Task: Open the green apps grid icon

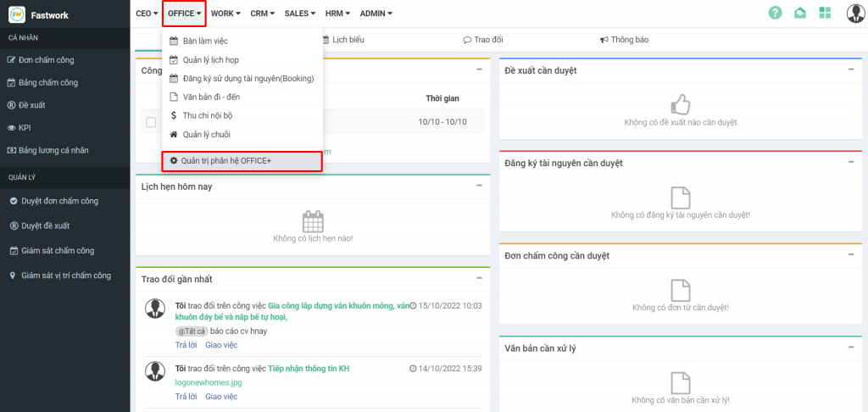Action: 825,13
